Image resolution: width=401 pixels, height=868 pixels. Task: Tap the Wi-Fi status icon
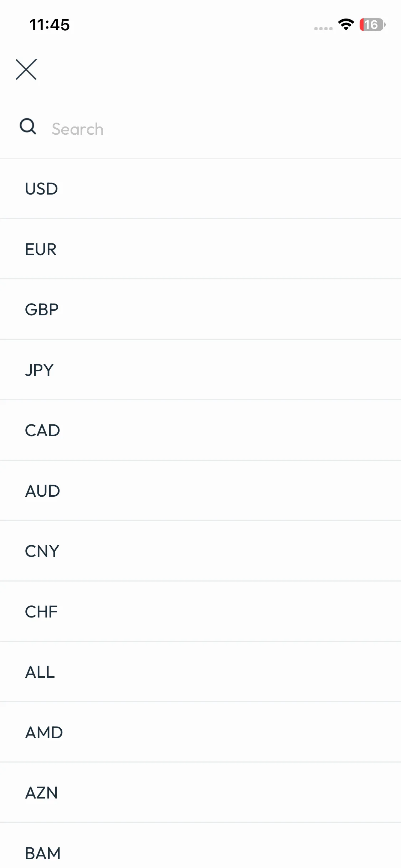tap(346, 25)
